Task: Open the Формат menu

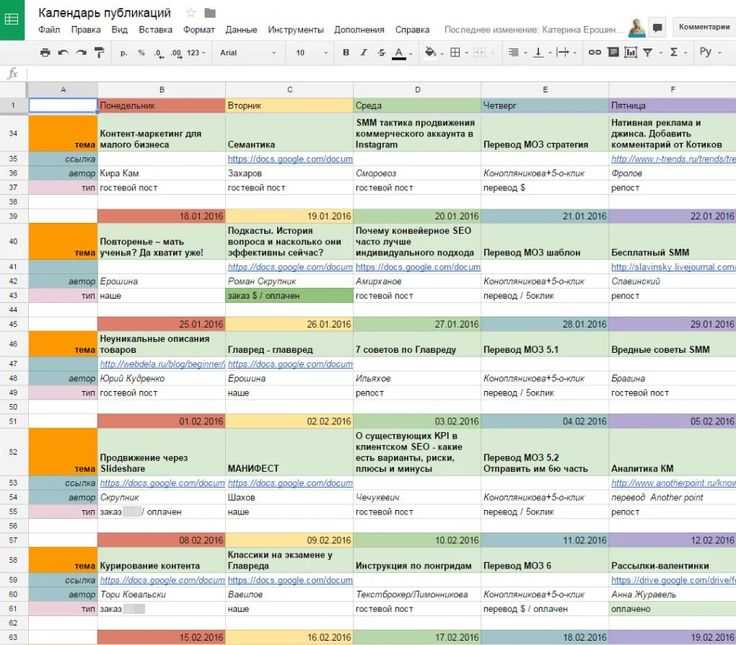Action: click(199, 30)
